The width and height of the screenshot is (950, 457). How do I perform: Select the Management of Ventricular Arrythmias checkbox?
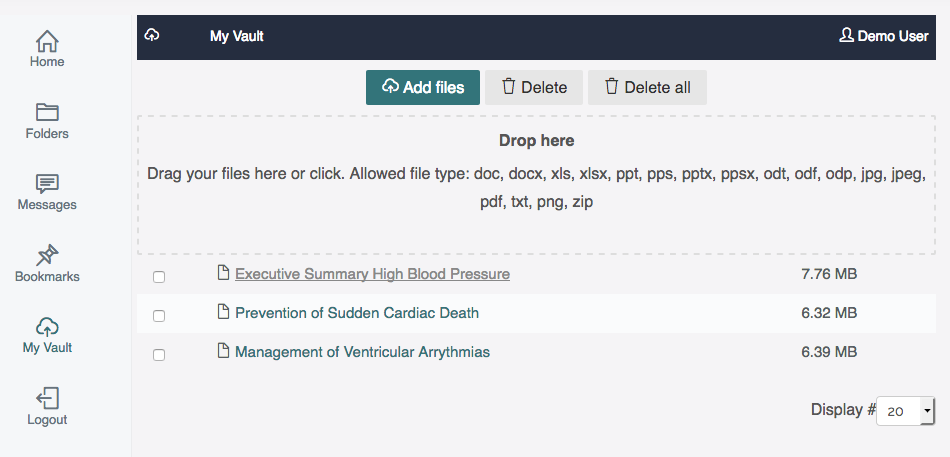coord(159,355)
